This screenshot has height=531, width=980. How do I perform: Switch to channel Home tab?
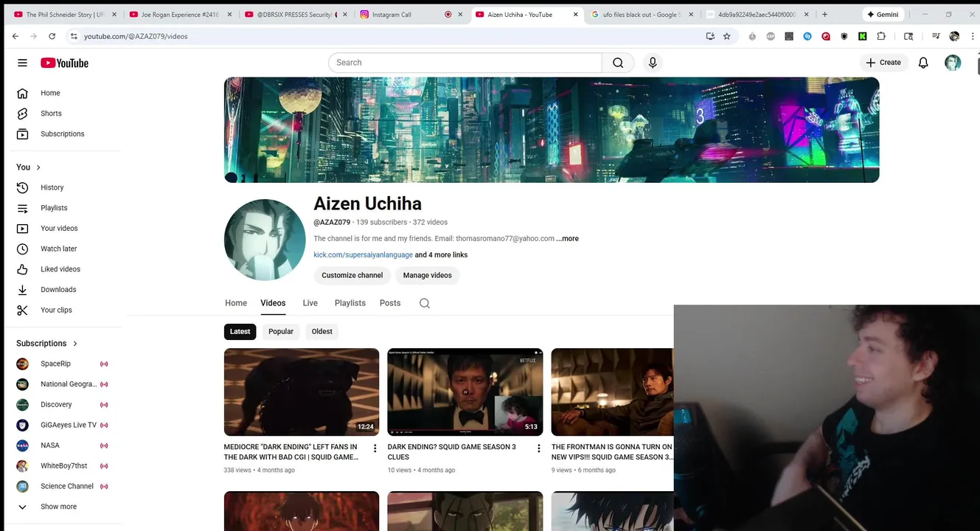[x=236, y=303]
